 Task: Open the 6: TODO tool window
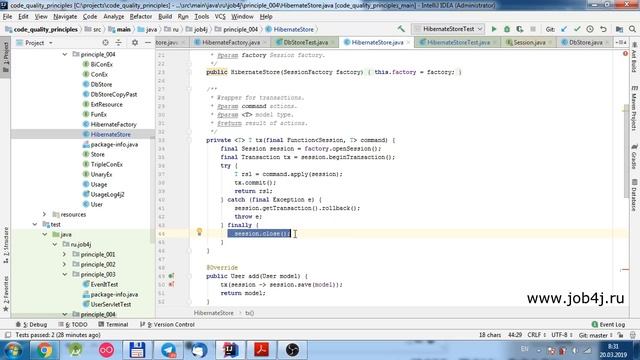pos(73,324)
